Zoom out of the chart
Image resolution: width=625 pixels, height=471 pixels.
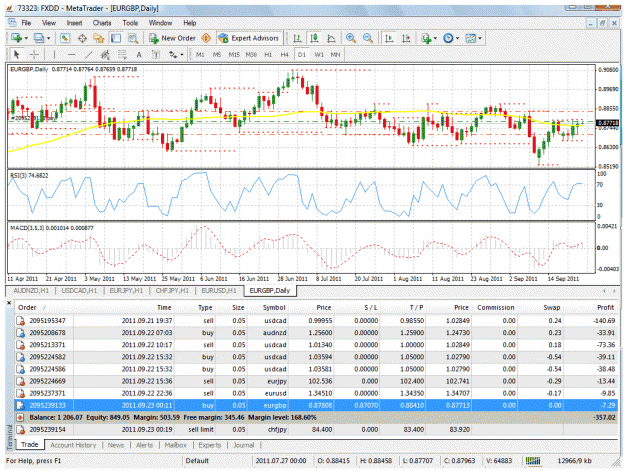pyautogui.click(x=368, y=38)
